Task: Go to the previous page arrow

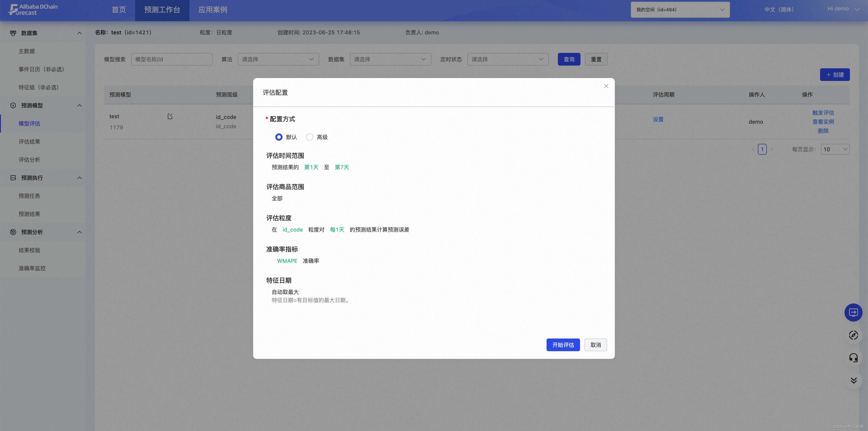Action: click(x=753, y=149)
